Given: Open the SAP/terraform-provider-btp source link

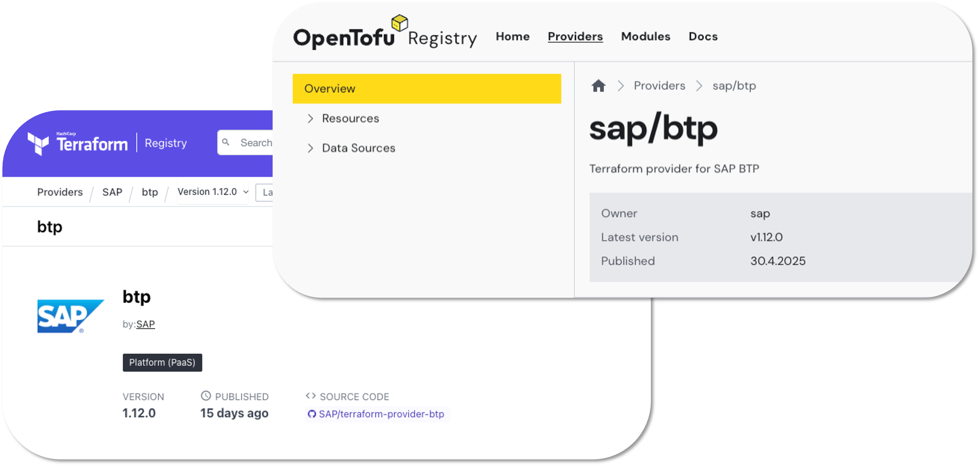Looking at the screenshot, I should [x=381, y=414].
